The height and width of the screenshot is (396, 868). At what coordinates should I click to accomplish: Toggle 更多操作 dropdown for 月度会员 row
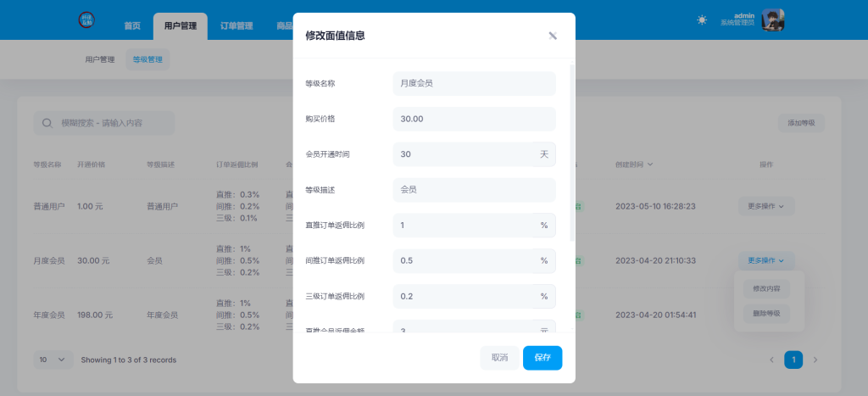tap(766, 260)
